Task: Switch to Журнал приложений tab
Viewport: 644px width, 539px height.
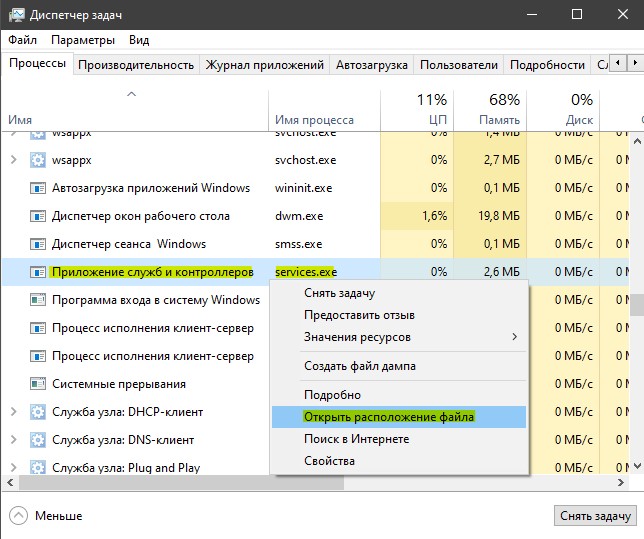Action: pyautogui.click(x=264, y=65)
